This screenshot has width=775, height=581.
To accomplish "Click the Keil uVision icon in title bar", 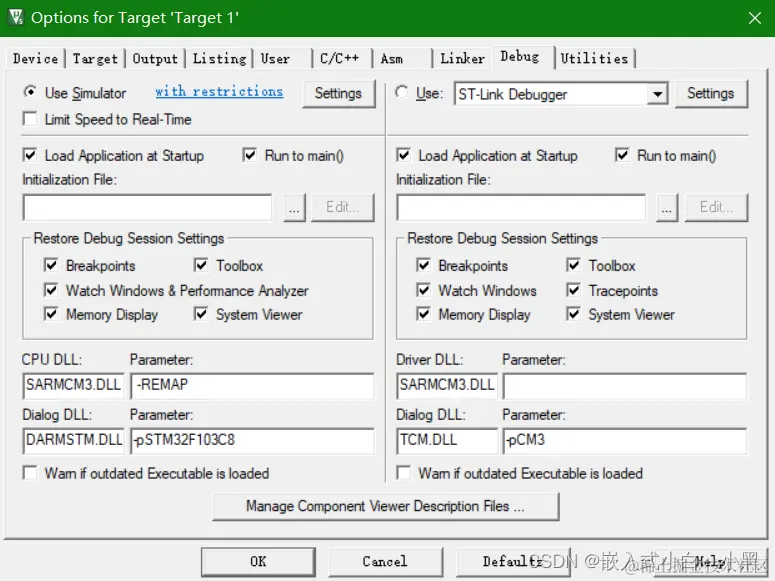I will point(16,17).
